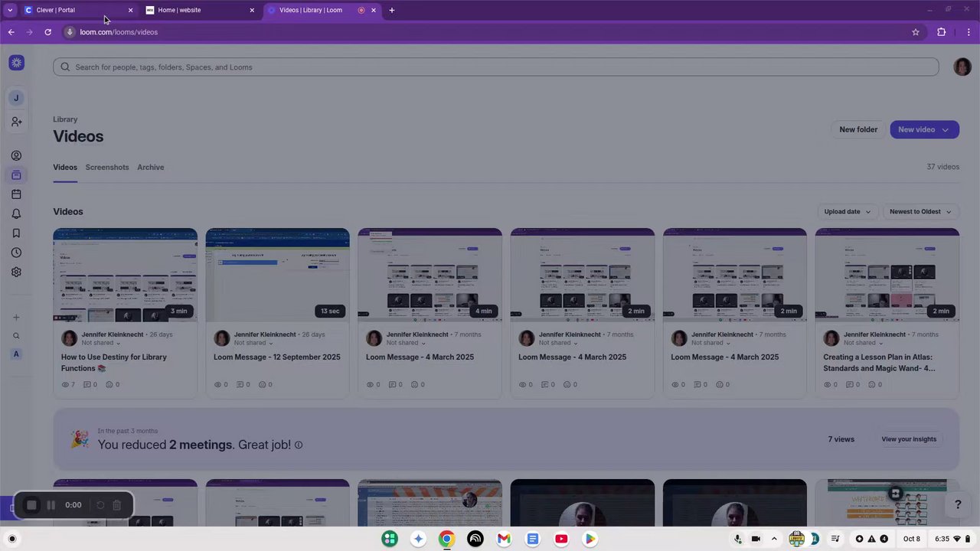Open the A space in sidebar

click(16, 354)
